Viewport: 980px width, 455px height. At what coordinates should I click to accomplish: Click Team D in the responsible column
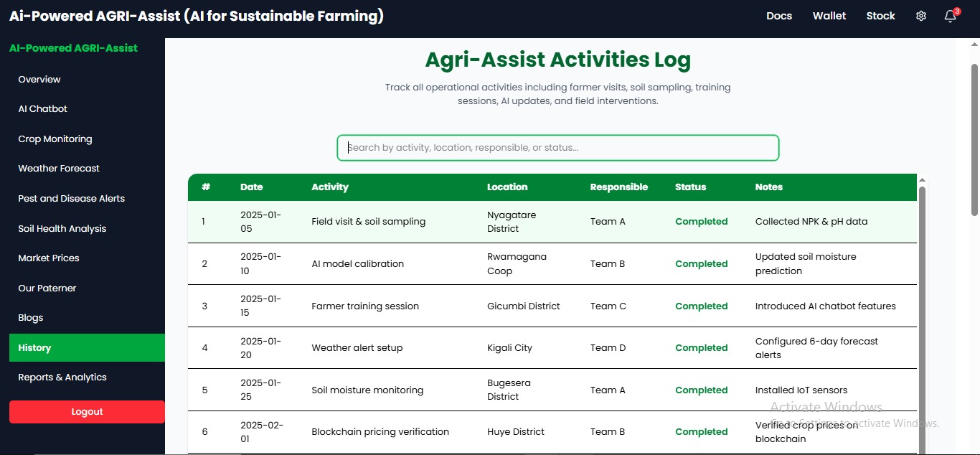[608, 348]
